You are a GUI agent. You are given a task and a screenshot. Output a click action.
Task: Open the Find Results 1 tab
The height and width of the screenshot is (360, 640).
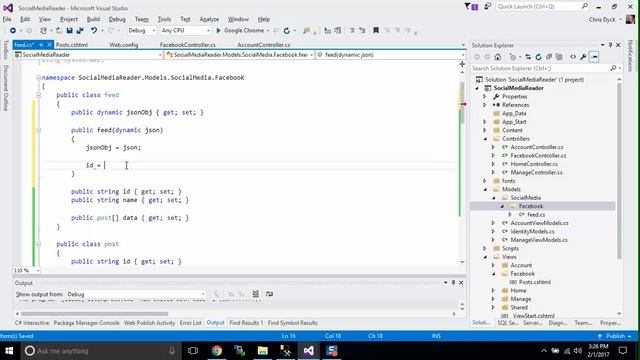coord(246,323)
